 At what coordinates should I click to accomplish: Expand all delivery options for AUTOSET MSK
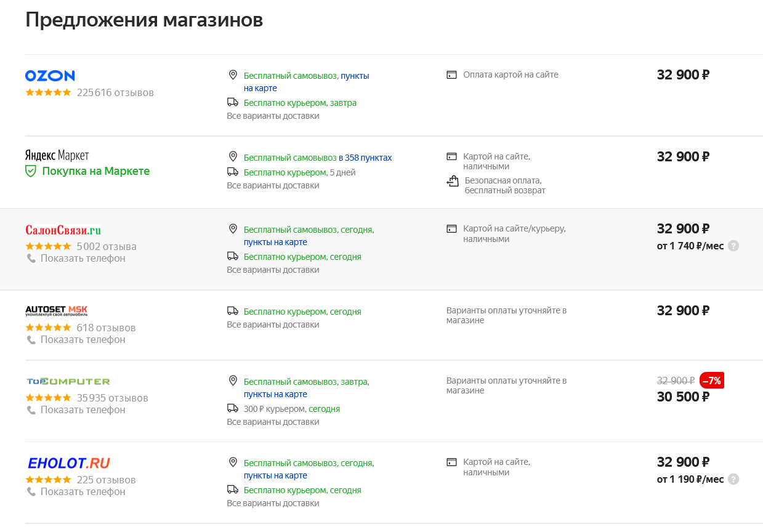point(273,324)
